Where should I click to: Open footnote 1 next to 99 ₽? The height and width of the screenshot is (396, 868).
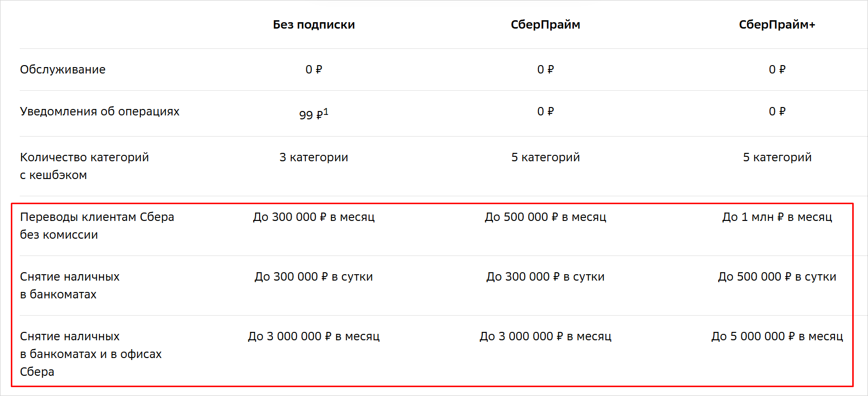click(326, 112)
